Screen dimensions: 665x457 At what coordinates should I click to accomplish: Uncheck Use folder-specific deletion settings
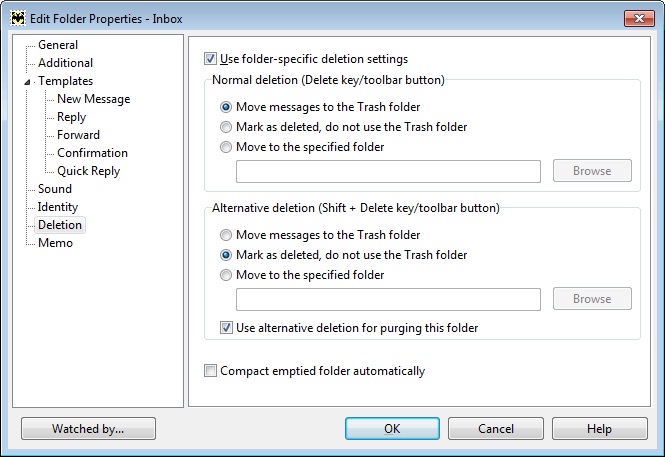pos(210,59)
